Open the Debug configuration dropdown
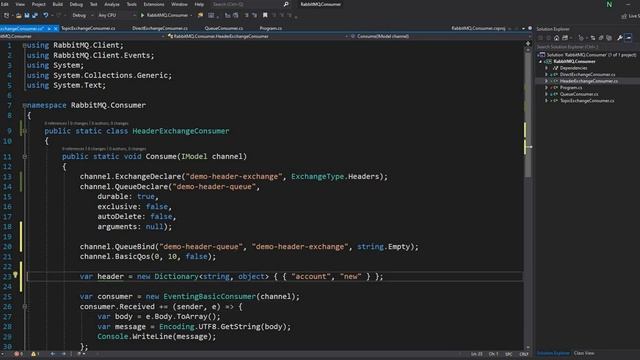 coord(83,16)
